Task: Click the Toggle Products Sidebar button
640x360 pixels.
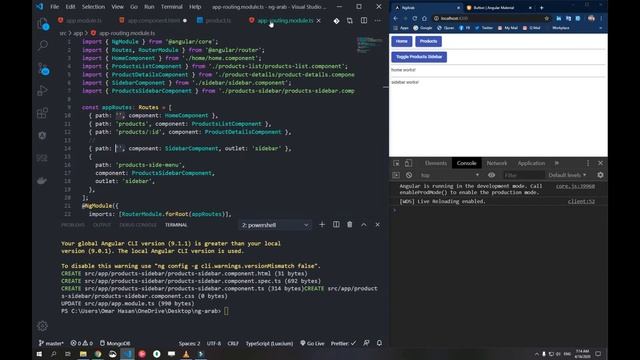Action: (x=419, y=57)
